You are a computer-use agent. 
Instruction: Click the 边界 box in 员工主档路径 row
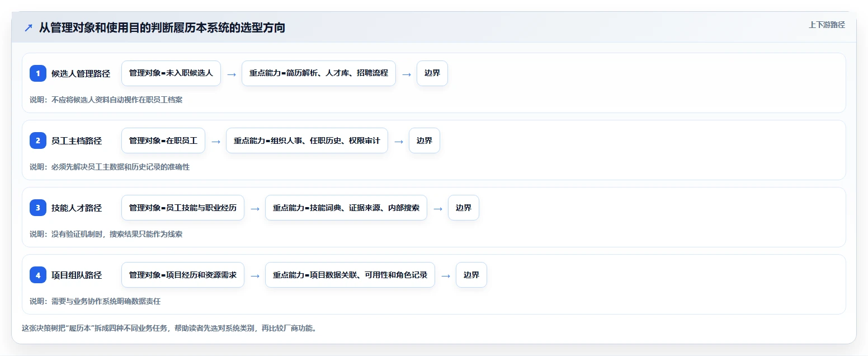tap(424, 140)
